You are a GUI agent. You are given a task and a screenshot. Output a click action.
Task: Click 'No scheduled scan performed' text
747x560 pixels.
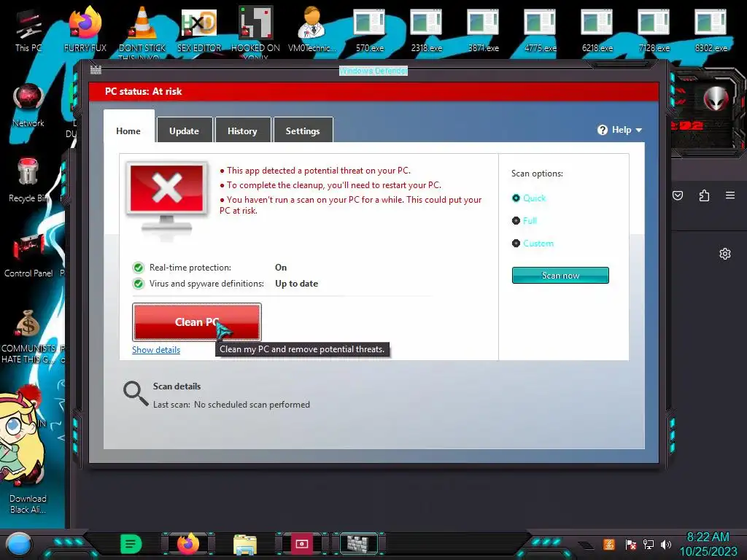click(x=252, y=404)
